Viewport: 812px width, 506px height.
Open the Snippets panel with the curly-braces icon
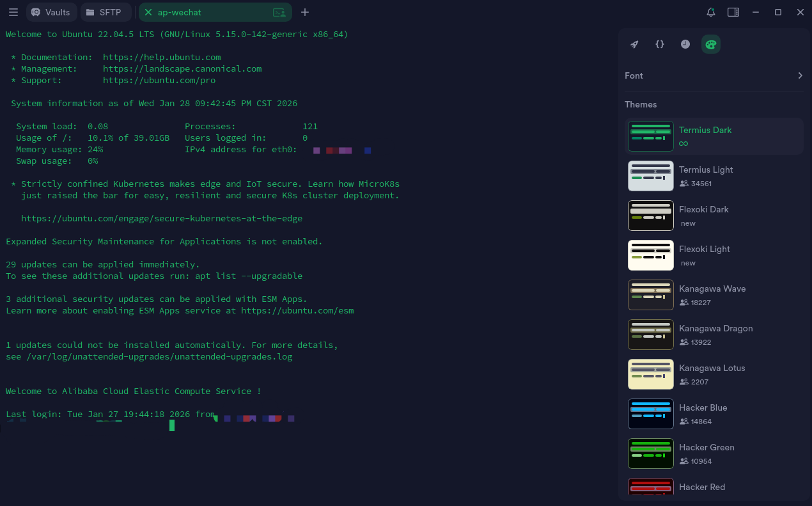point(659,44)
